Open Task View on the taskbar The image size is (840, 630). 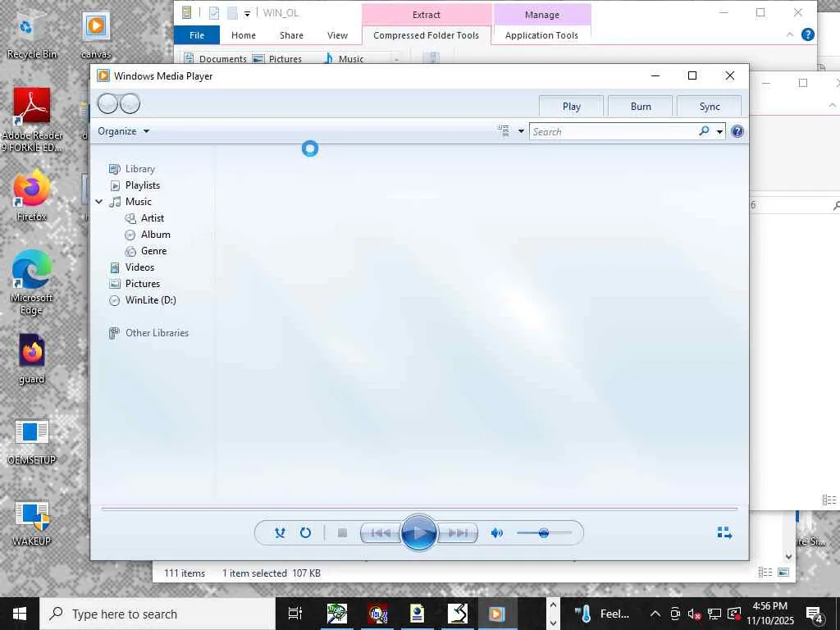click(295, 614)
